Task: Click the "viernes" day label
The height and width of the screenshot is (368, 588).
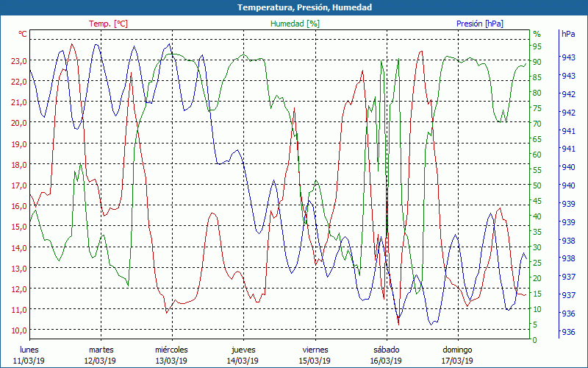Action: pos(315,350)
